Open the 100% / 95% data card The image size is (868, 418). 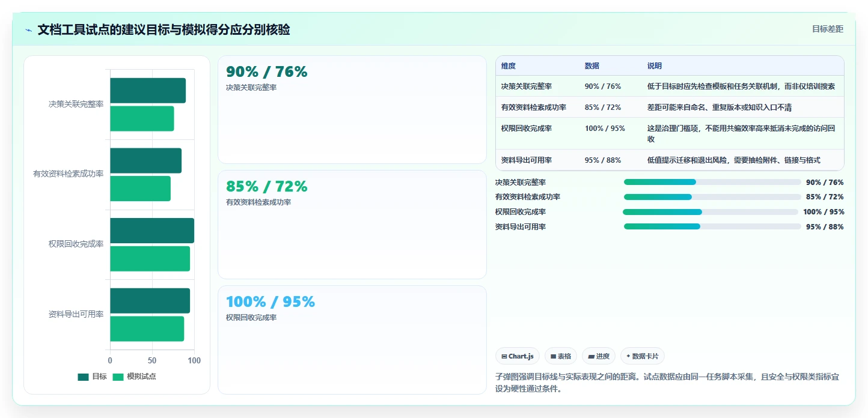[352, 340]
